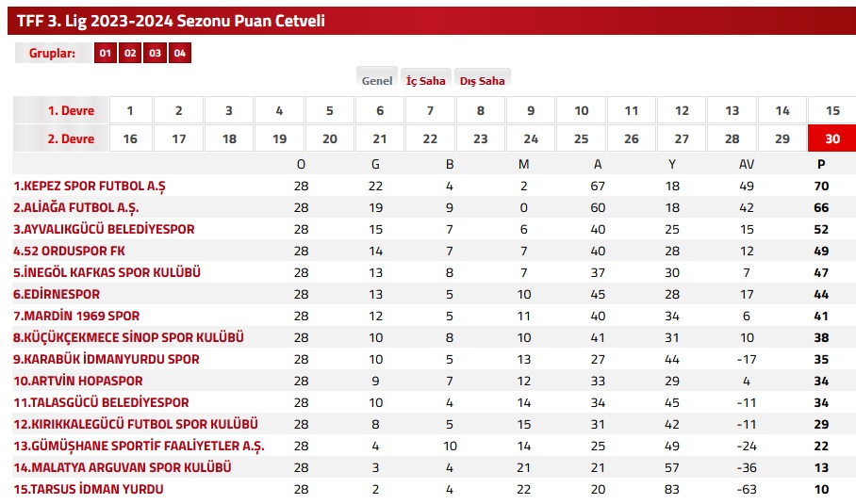Open the İç Saha tab
This screenshot has width=856, height=504.
tap(426, 78)
